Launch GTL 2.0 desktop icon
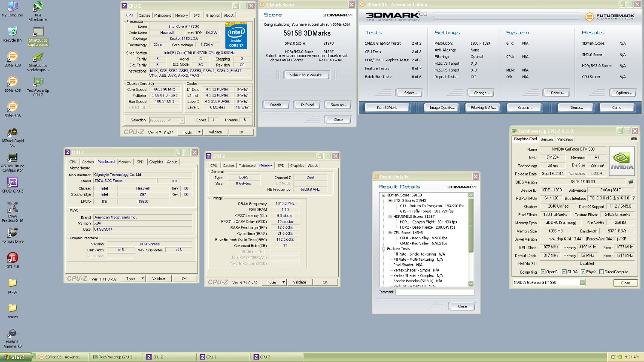644x362 pixels. (x=12, y=260)
